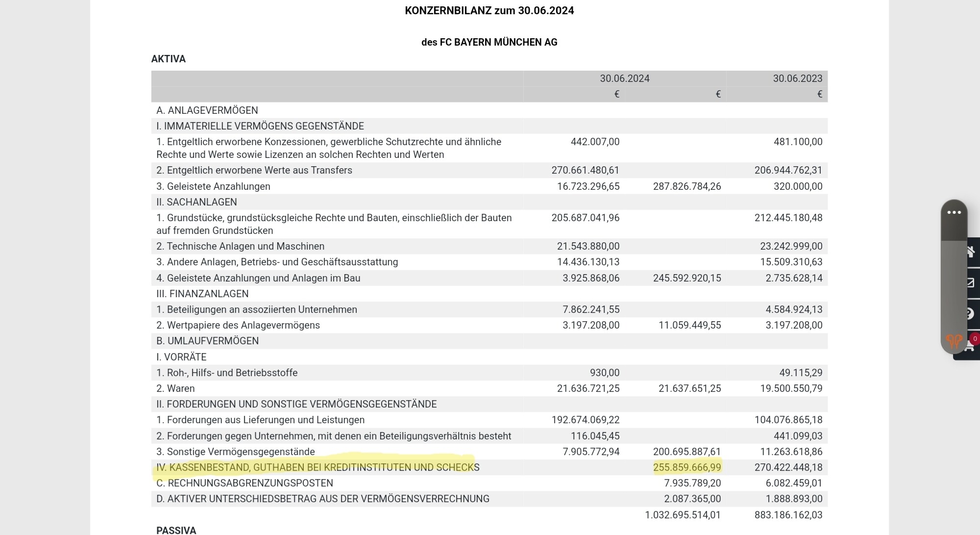
Task: Select the 'I. VORRÄTE' row
Action: [489, 357]
